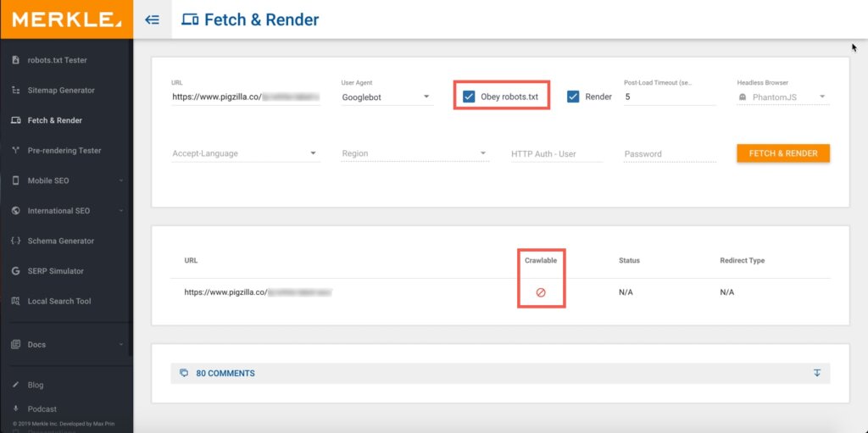Expand the International SEO sidebar menu
This screenshot has height=433, width=868.
(x=66, y=211)
